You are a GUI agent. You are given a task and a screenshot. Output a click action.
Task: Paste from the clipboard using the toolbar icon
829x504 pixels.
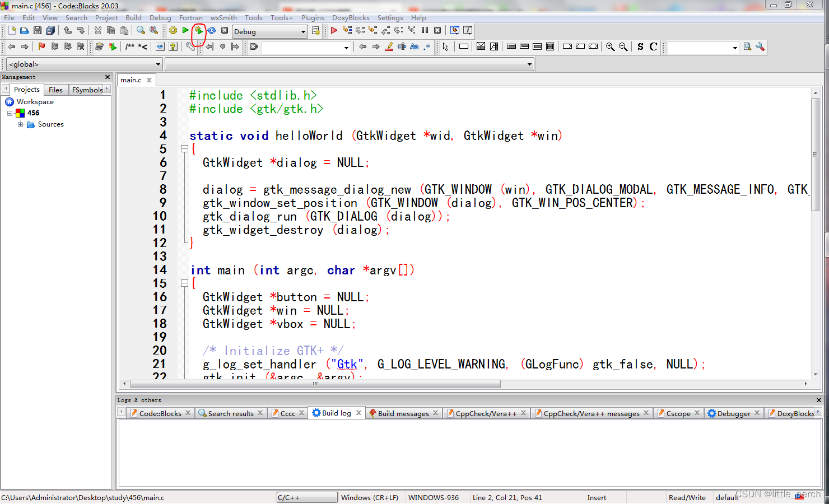[x=124, y=31]
